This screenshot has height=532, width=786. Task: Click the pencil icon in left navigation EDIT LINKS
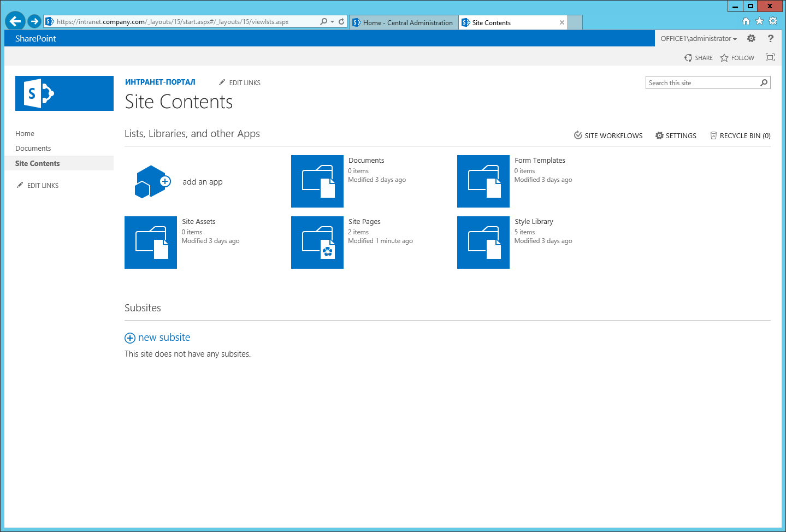point(20,185)
